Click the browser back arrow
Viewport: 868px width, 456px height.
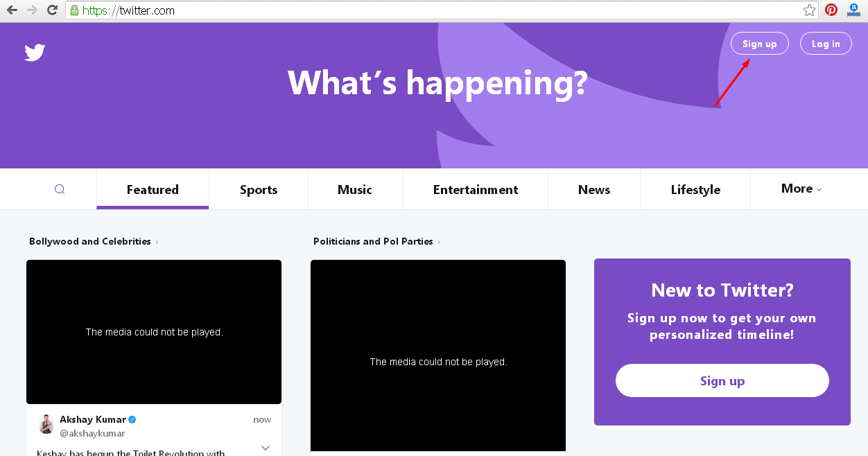(12, 10)
